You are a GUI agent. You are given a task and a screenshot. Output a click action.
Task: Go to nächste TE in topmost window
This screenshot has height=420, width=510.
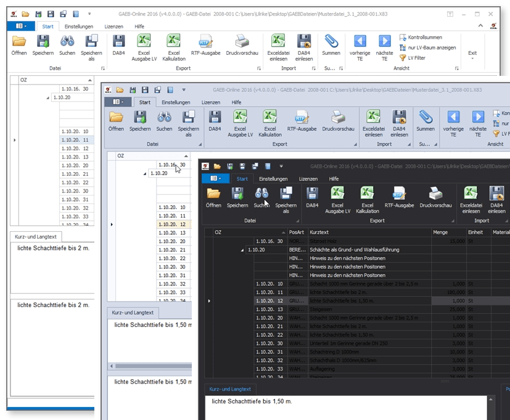pos(384,42)
